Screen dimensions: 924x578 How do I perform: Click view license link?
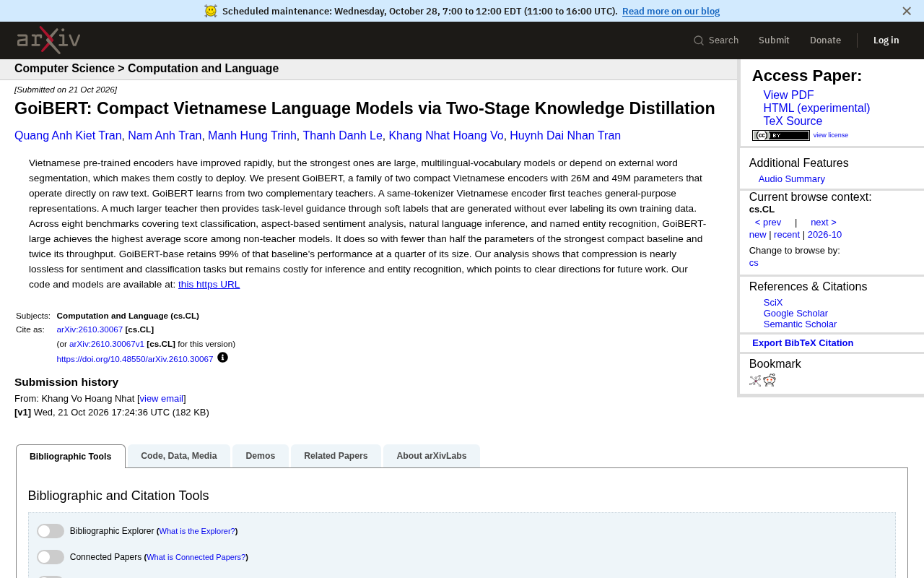point(831,135)
